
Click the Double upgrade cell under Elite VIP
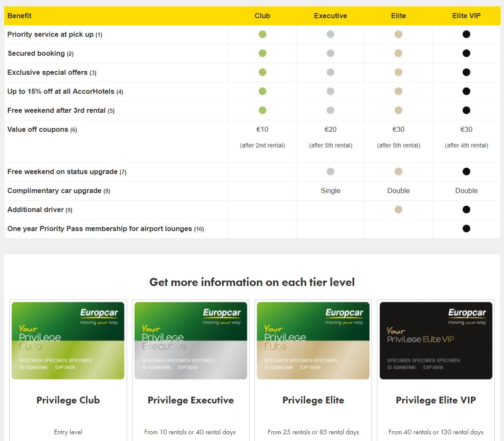[466, 191]
